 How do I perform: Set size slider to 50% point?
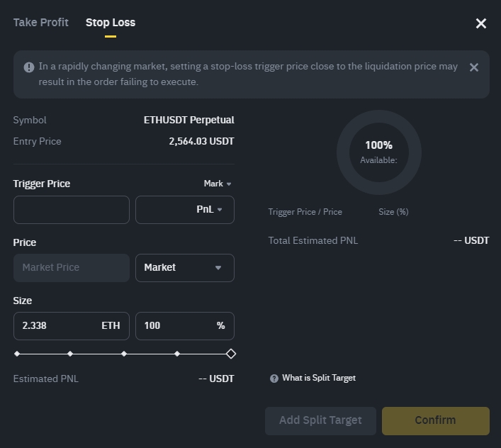tap(124, 354)
